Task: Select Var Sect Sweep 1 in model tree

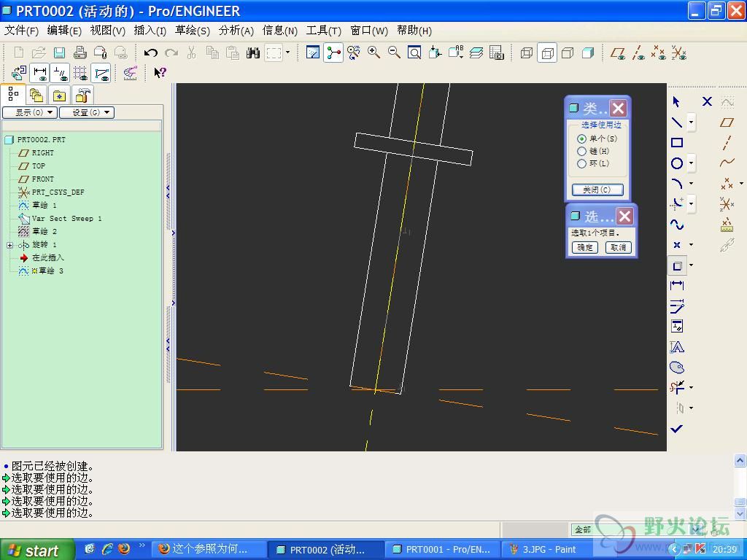Action: click(66, 218)
